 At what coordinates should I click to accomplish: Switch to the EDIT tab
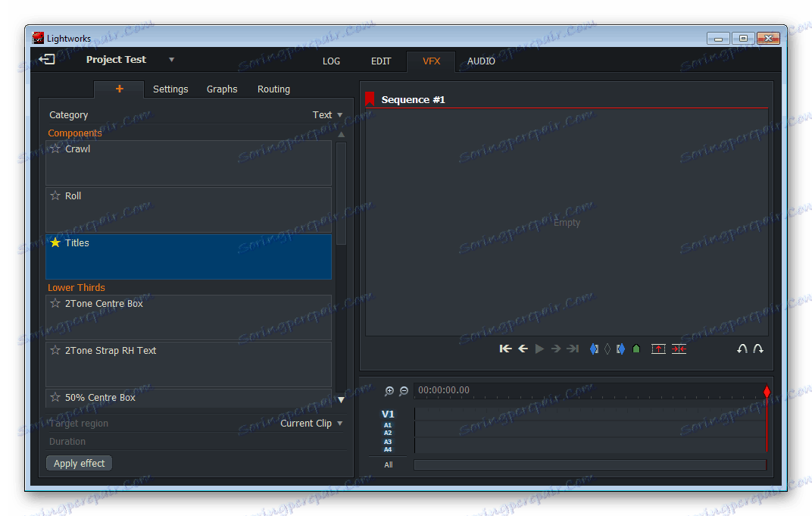coord(380,61)
